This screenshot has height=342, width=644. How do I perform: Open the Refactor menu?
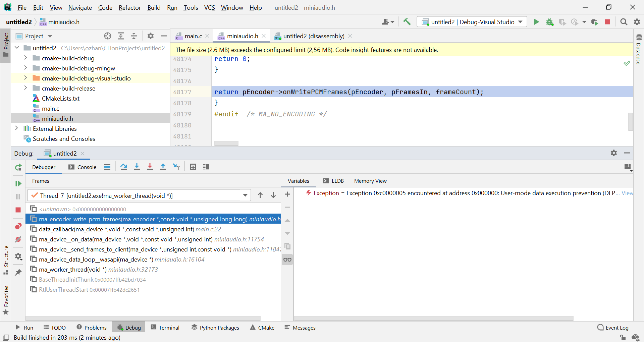click(x=129, y=7)
